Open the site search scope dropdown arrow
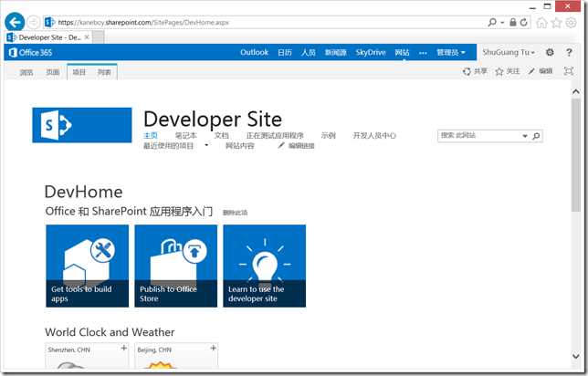This screenshot has height=376, width=588. tap(525, 136)
